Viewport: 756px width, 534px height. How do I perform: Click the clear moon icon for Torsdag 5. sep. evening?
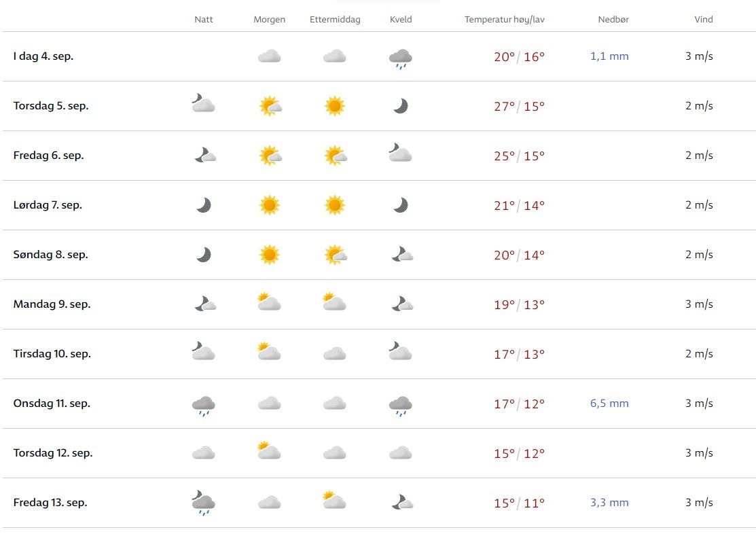point(401,106)
